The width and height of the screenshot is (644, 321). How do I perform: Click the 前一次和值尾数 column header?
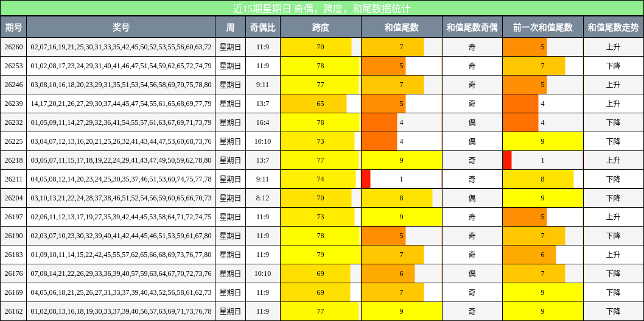542,27
